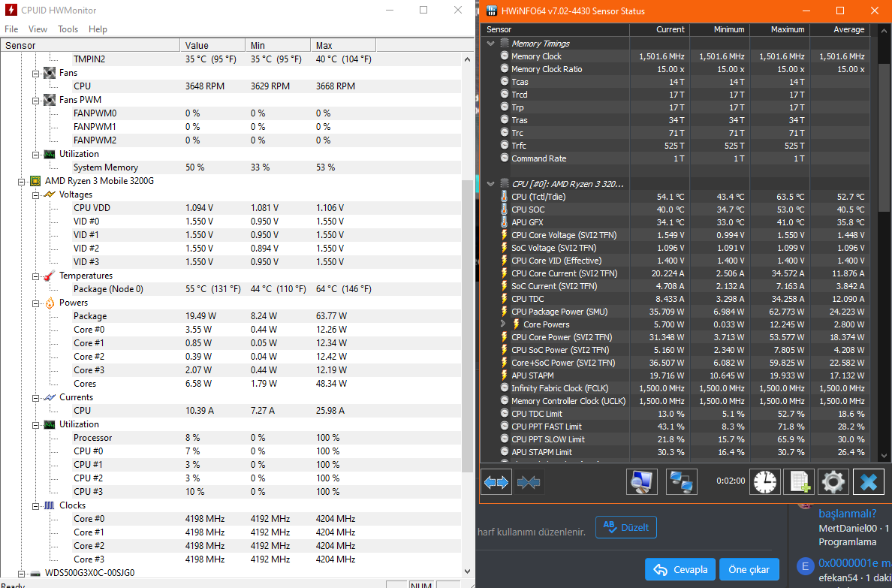Click the Düzelt button

(625, 527)
